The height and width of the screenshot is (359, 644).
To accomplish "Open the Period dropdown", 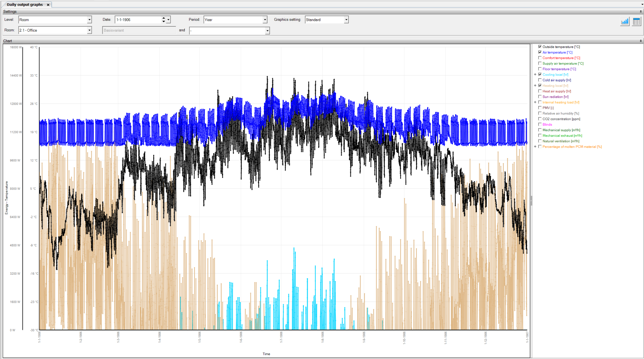I will pos(265,20).
